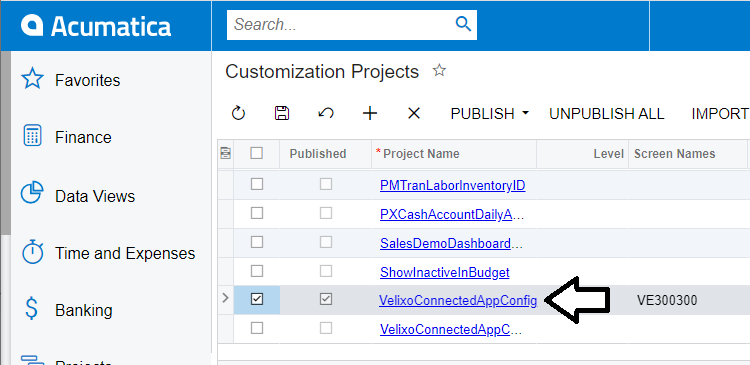Add a new row with plus icon
The width and height of the screenshot is (750, 365).
point(370,113)
